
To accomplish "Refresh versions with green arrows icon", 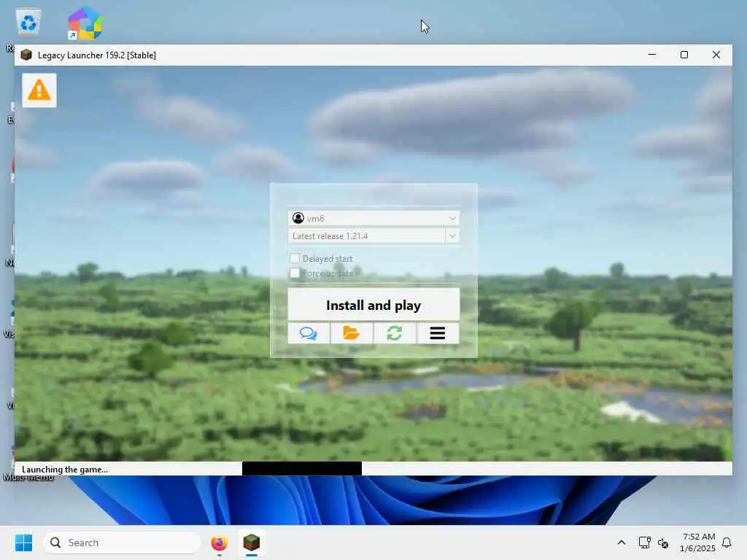I will [x=395, y=332].
